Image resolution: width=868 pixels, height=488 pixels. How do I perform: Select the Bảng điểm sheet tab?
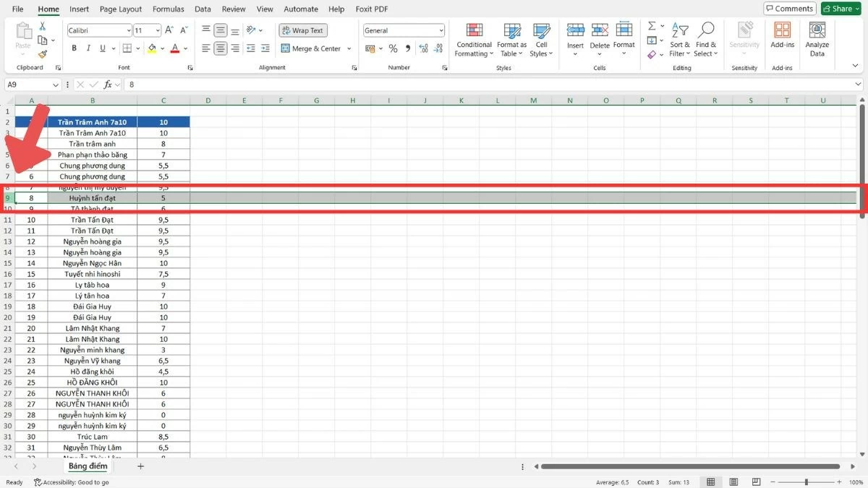pyautogui.click(x=88, y=466)
